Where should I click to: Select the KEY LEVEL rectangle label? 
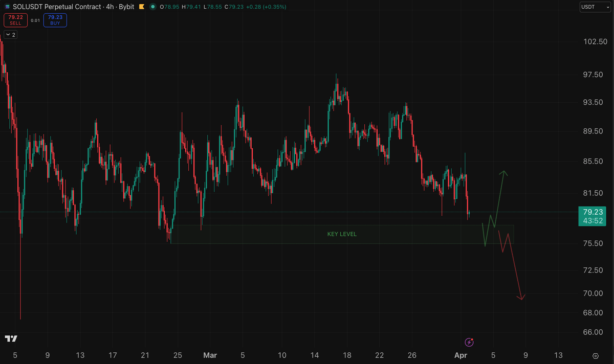(x=342, y=234)
